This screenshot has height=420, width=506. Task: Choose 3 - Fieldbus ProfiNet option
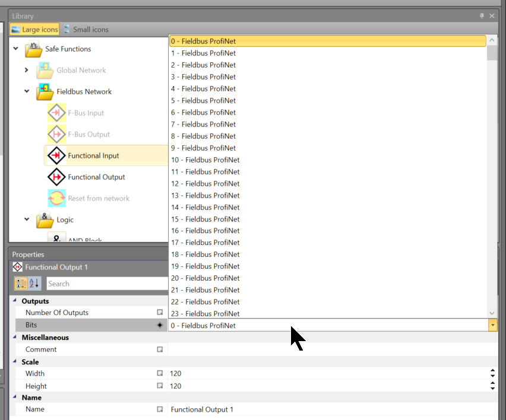tap(328, 77)
